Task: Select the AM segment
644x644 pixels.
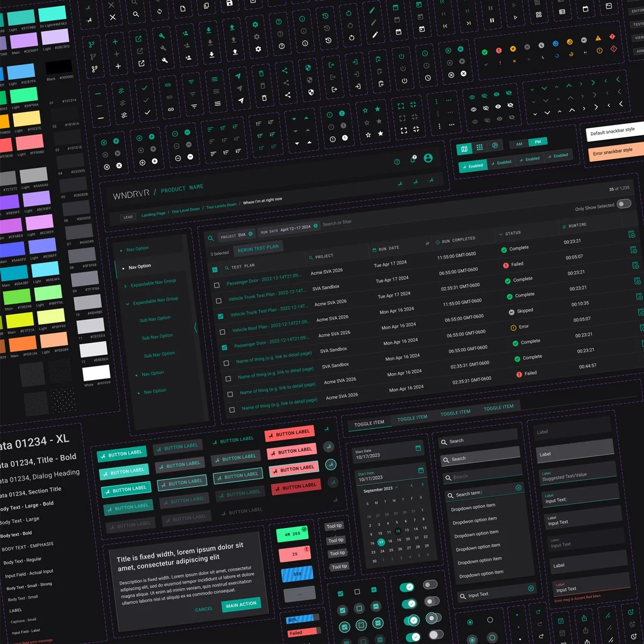Action: point(519,144)
